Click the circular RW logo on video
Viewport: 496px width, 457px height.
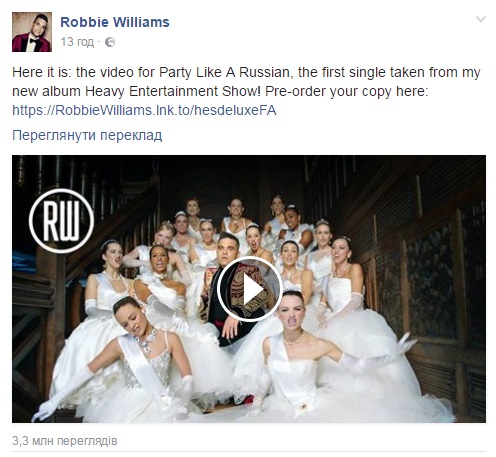point(61,221)
